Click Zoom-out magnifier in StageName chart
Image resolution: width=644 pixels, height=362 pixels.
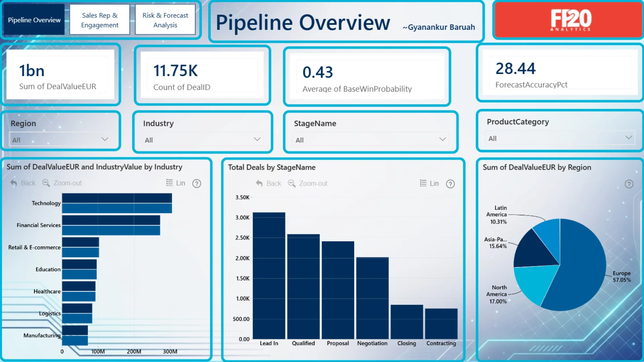coord(292,183)
